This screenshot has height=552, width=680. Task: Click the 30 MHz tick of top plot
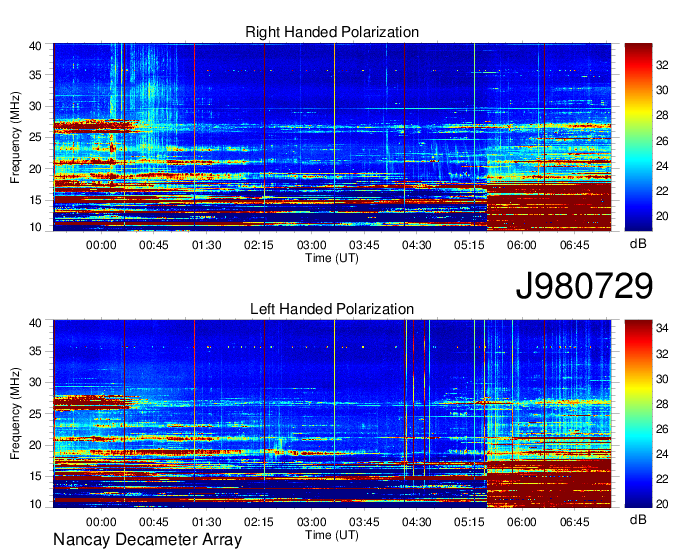35,106
